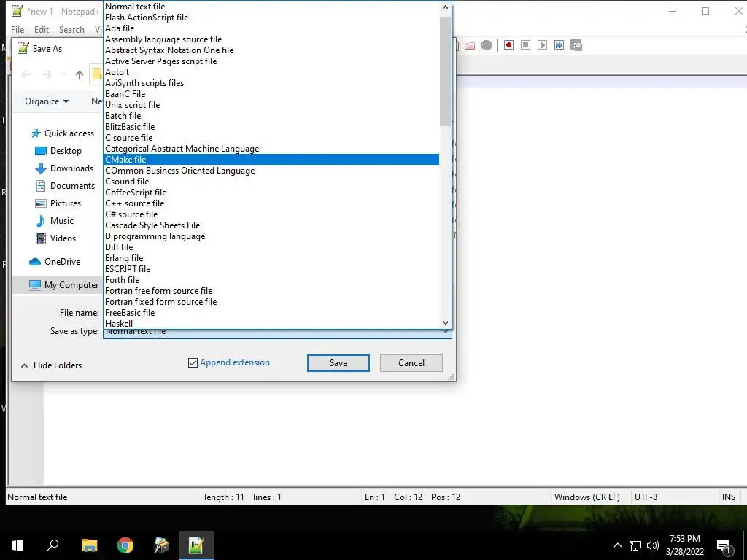The height and width of the screenshot is (560, 747).
Task: Choose 'Erlang file' type
Action: pos(271,258)
